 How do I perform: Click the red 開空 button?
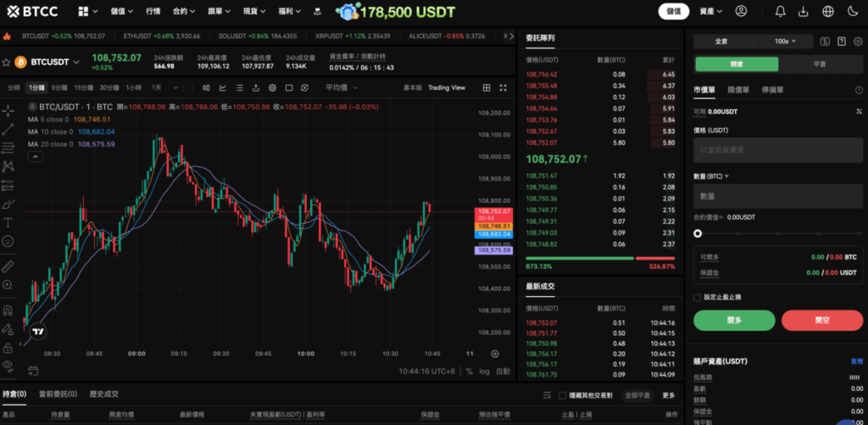tap(821, 320)
